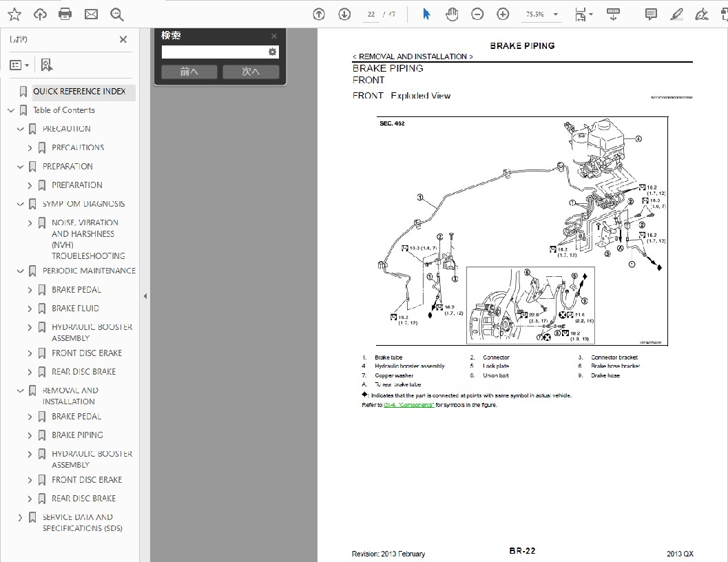728x562 pixels.
Task: Go to previous page with up arrow
Action: coord(319,14)
